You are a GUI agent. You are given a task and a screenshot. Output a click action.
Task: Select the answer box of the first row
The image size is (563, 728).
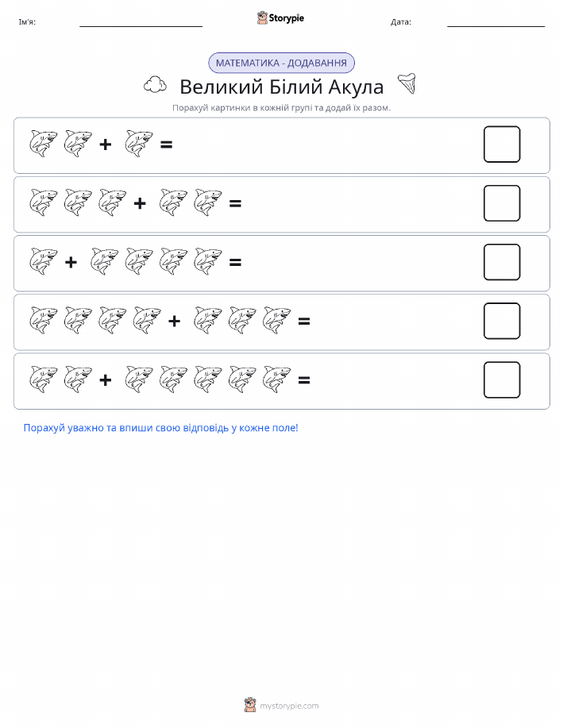point(502,144)
